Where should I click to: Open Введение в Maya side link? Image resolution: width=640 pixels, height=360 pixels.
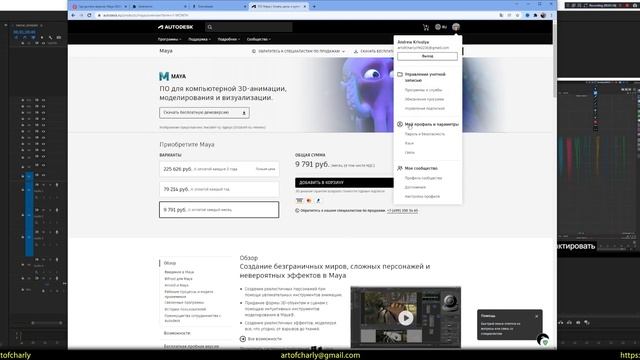(x=179, y=272)
